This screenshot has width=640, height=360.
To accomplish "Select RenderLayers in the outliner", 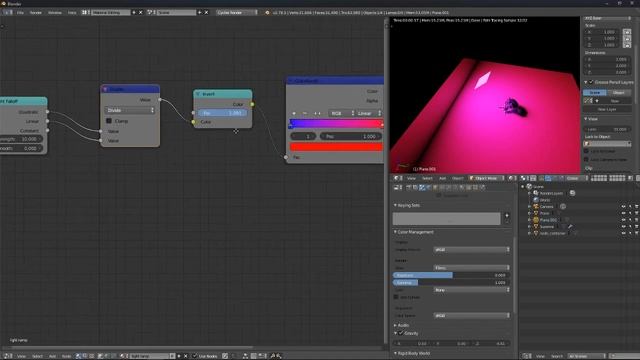I will click(x=551, y=193).
